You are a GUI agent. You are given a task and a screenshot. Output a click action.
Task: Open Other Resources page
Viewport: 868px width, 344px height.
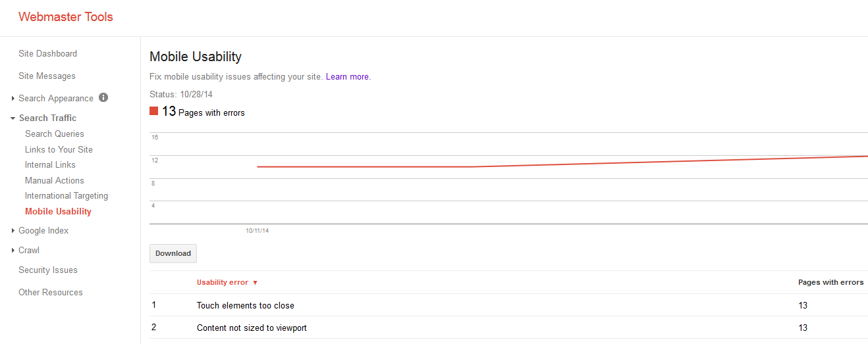click(x=51, y=292)
